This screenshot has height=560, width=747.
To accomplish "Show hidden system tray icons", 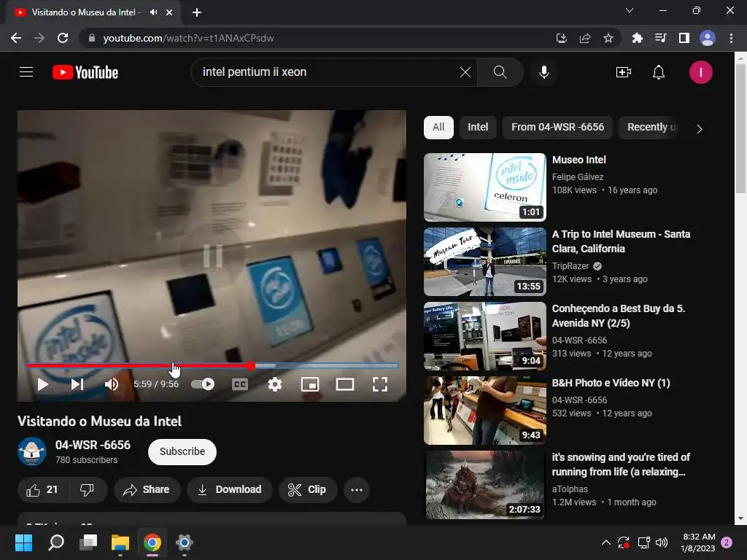I will coord(606,542).
